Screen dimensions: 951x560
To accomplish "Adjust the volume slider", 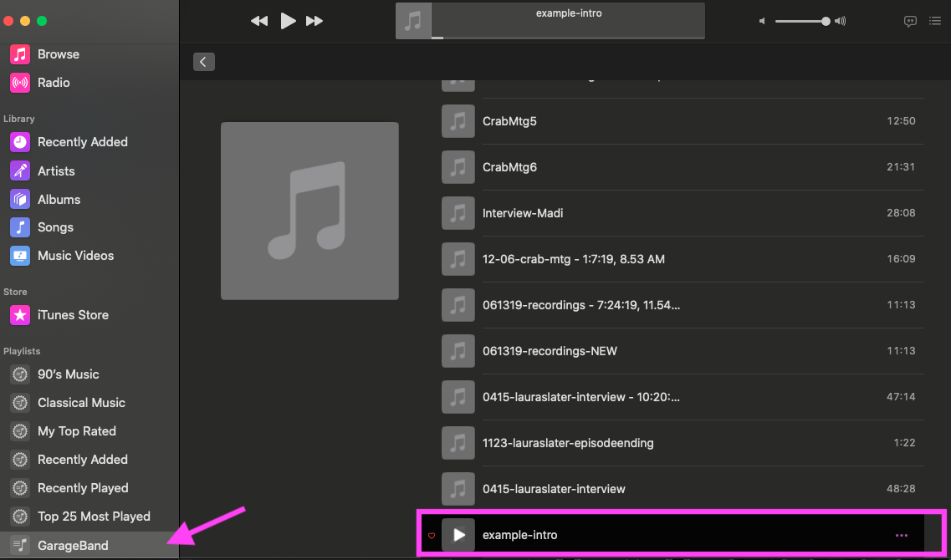I will point(802,21).
